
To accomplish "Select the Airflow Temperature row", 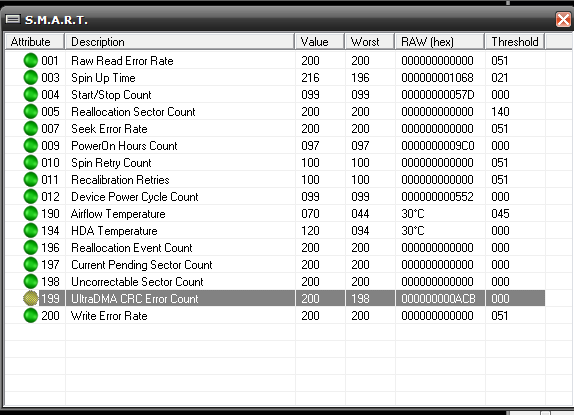I will pyautogui.click(x=275, y=214).
